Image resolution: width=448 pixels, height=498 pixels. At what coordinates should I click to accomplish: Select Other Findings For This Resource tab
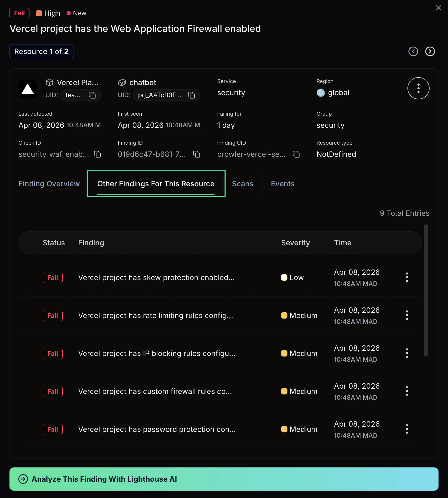point(156,184)
